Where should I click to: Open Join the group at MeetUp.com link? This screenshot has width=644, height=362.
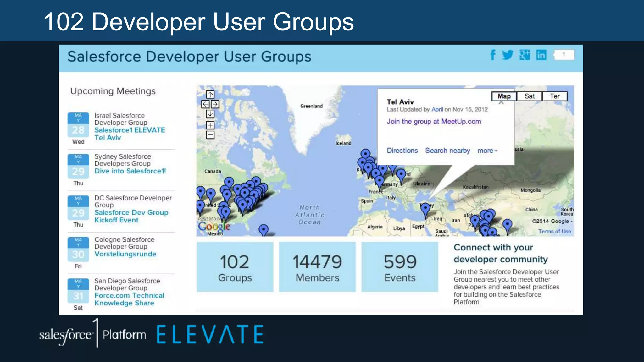[434, 122]
